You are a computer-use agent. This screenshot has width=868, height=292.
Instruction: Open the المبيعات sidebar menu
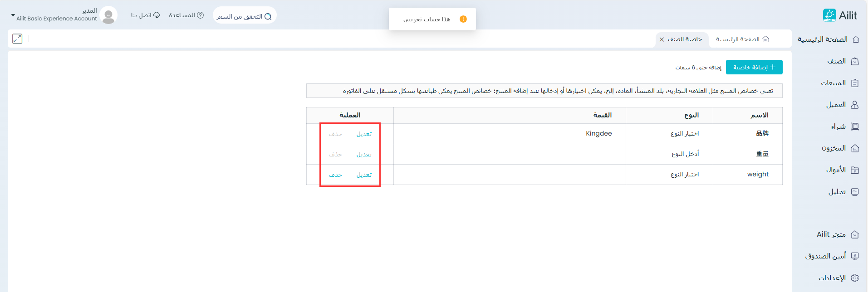coord(834,83)
